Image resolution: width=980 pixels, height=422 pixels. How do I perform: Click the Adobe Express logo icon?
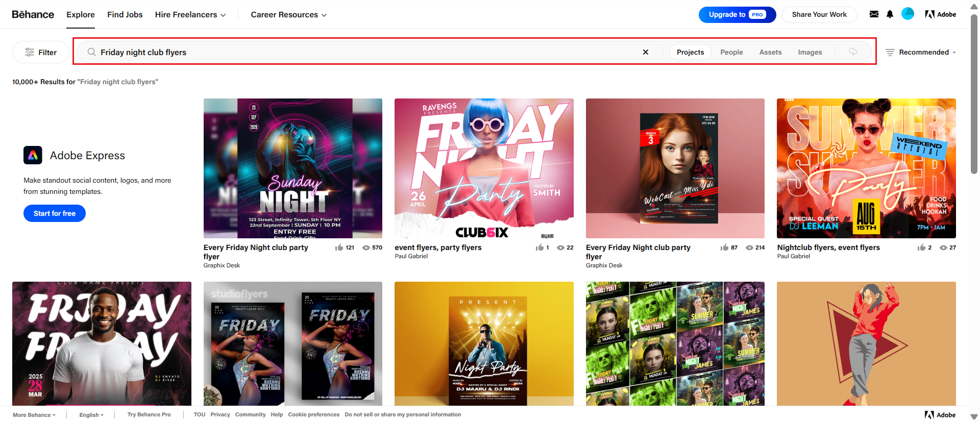coord(33,155)
